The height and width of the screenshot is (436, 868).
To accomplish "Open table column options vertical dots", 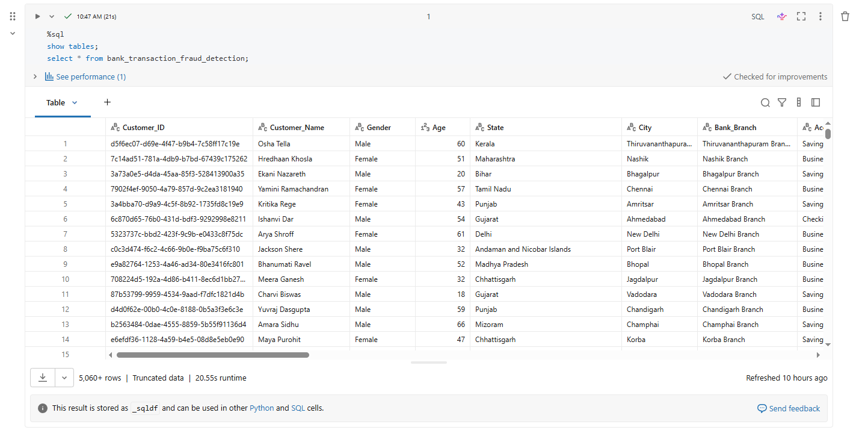I will pyautogui.click(x=799, y=102).
